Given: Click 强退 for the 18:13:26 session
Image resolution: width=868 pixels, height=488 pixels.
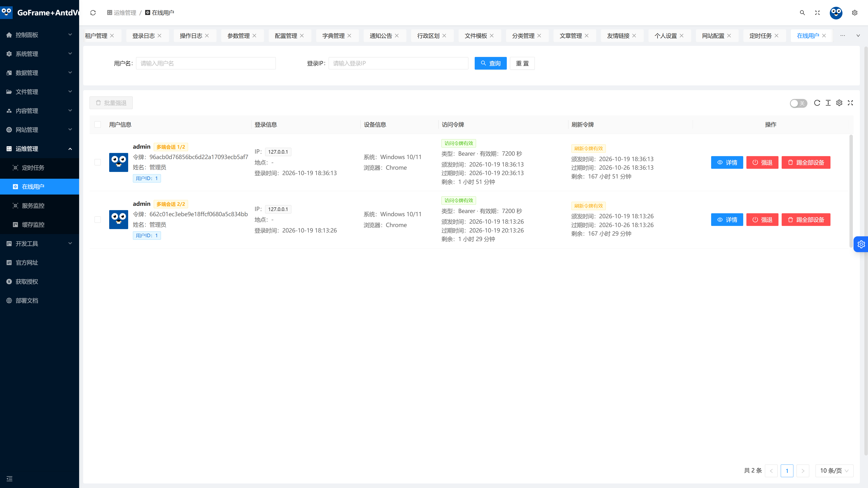Looking at the screenshot, I should (762, 220).
